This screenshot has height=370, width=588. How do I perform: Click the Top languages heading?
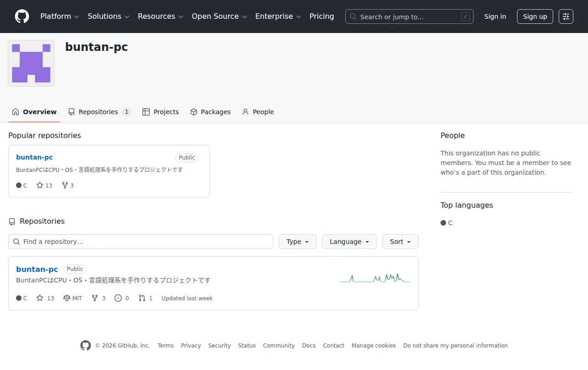coord(467,205)
